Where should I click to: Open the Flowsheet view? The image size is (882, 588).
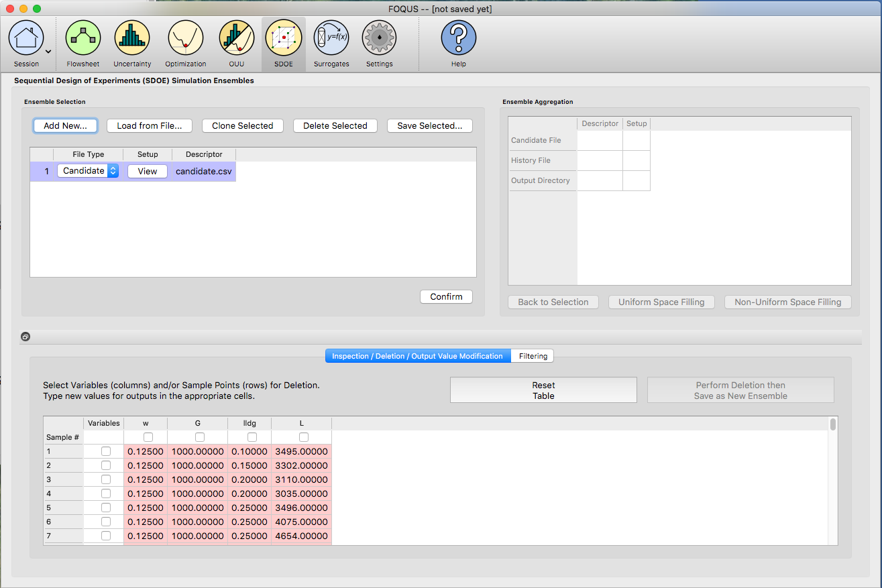[83, 38]
